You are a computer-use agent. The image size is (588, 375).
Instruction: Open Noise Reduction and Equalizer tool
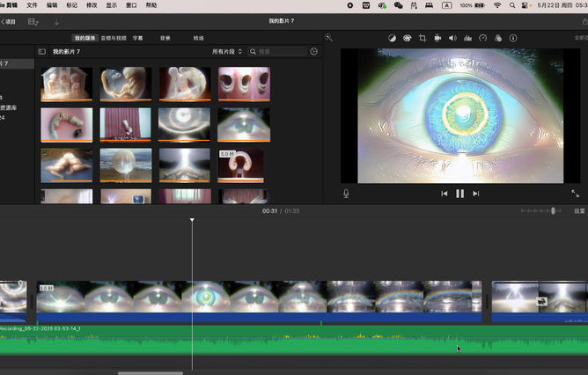point(467,38)
